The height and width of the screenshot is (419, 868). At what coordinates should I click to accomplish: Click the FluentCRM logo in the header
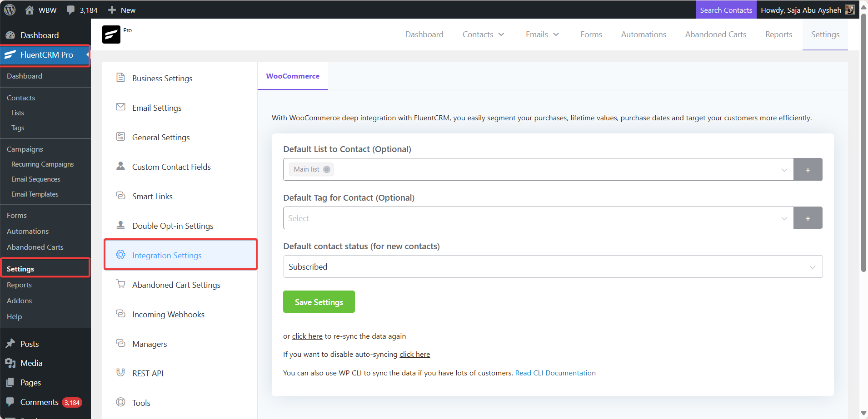pyautogui.click(x=111, y=35)
